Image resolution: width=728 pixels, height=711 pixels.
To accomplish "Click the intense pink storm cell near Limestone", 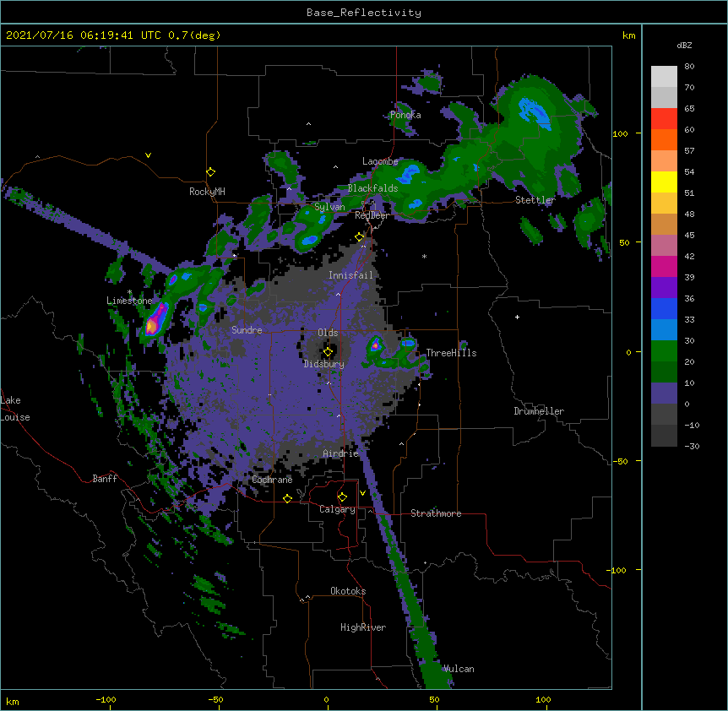I will point(155,319).
